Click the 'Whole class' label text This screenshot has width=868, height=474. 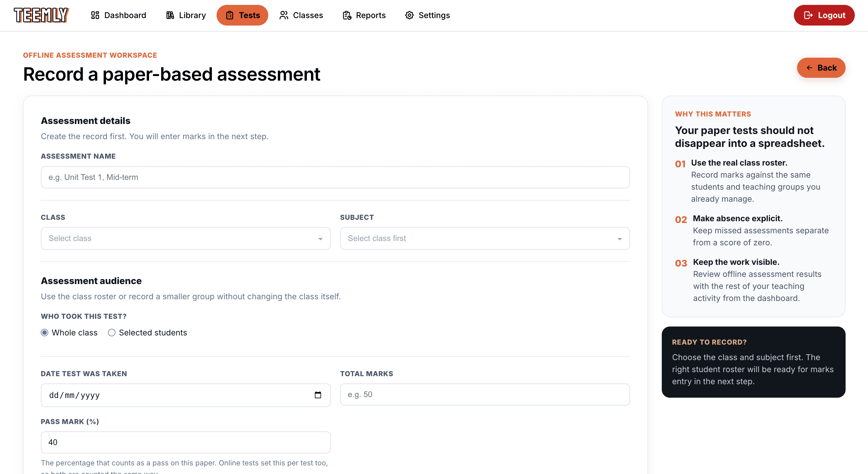(74, 333)
